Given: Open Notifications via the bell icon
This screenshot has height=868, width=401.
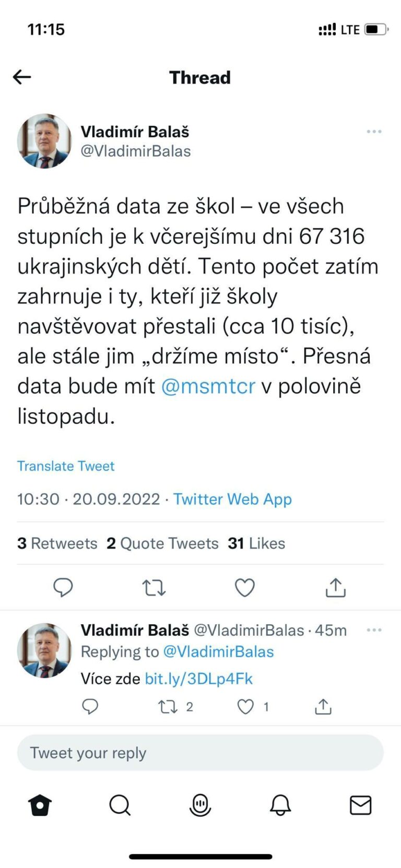Looking at the screenshot, I should (280, 805).
